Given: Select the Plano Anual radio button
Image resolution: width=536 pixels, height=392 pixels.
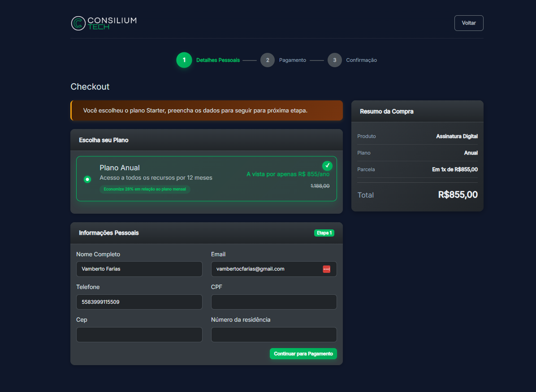Looking at the screenshot, I should point(88,179).
